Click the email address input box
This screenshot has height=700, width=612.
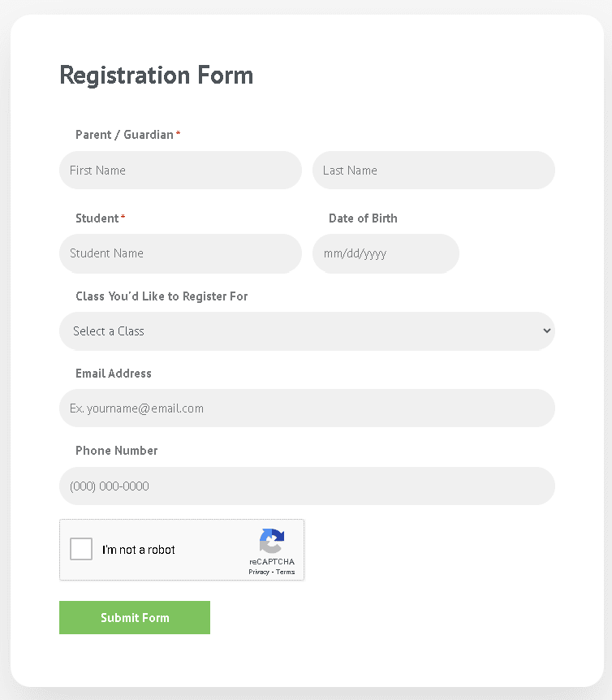pyautogui.click(x=307, y=408)
